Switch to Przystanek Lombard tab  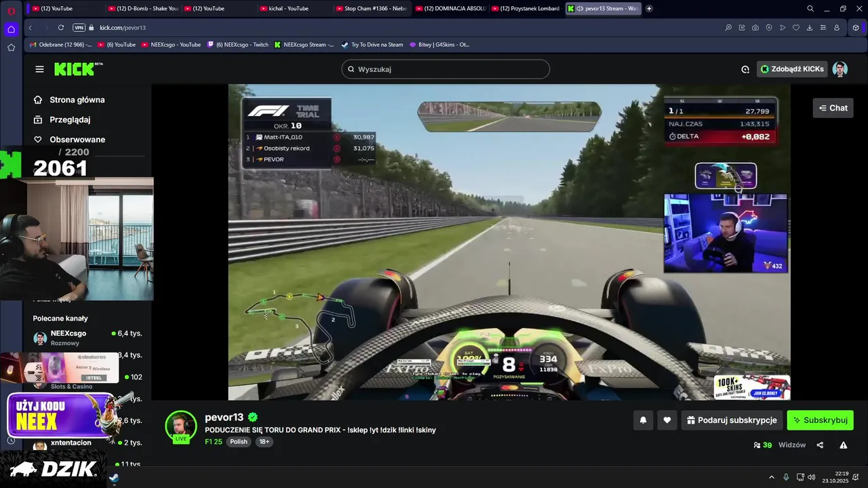pyautogui.click(x=525, y=9)
